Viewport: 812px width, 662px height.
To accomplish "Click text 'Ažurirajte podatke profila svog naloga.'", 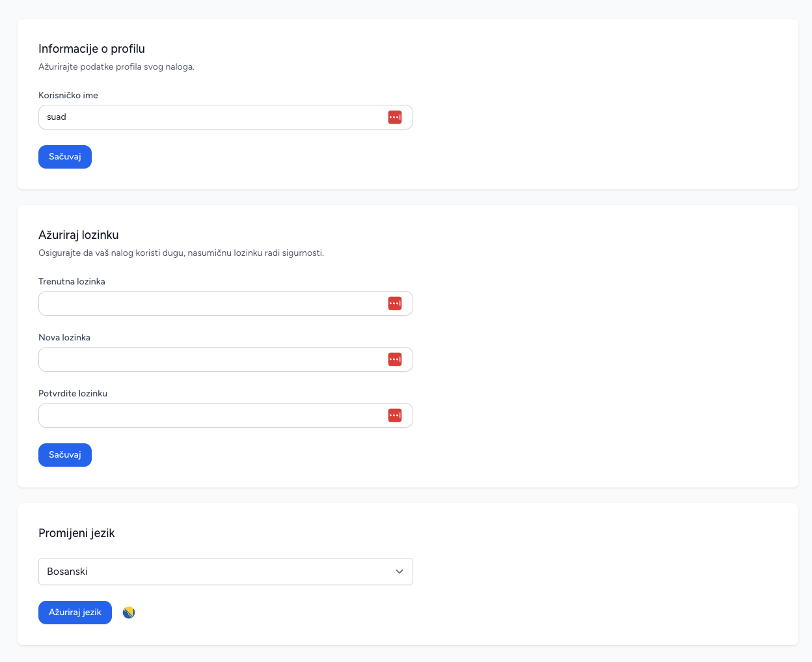I will (116, 66).
